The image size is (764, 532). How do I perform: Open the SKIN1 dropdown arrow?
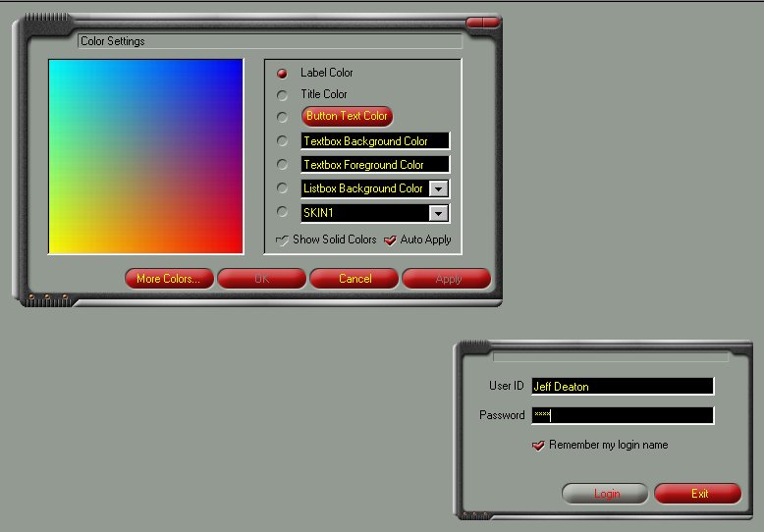[440, 213]
